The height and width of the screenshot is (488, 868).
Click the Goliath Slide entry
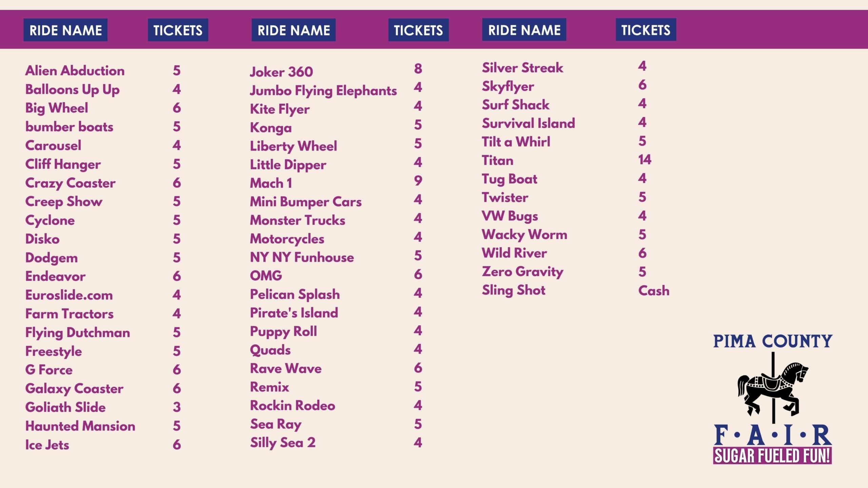pyautogui.click(x=65, y=407)
